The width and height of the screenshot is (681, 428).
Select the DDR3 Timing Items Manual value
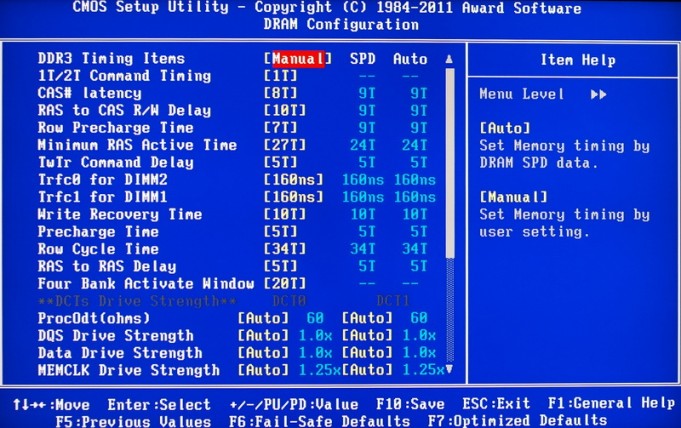[x=298, y=59]
